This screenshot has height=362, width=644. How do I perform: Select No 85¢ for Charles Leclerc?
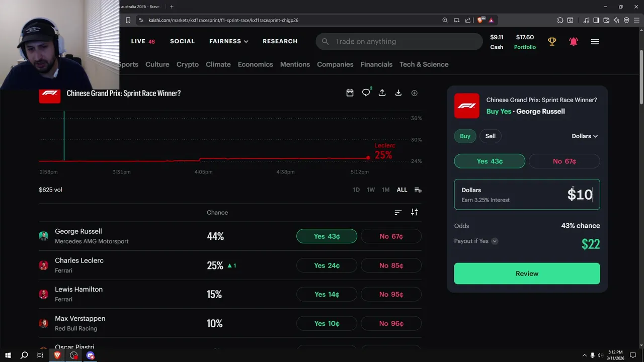click(x=391, y=265)
